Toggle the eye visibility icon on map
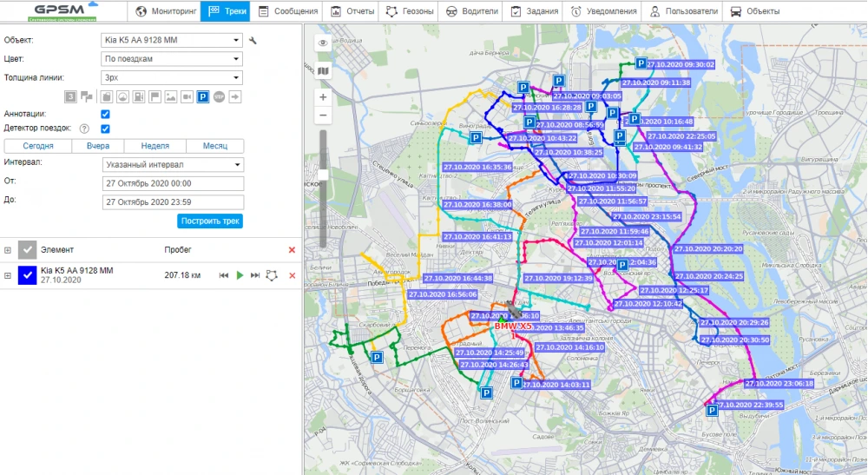This screenshot has width=868, height=475. pos(323,43)
